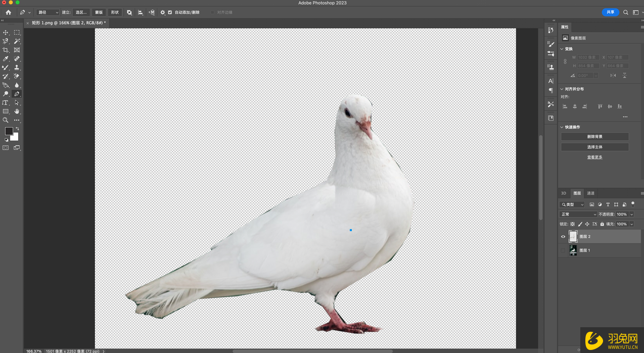Open pen tool gear settings
This screenshot has height=353, width=644.
coord(163,12)
